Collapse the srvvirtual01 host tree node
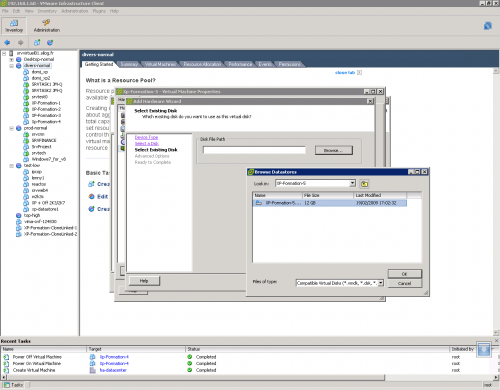Screen dimensions: 500x390 click(x=4, y=53)
